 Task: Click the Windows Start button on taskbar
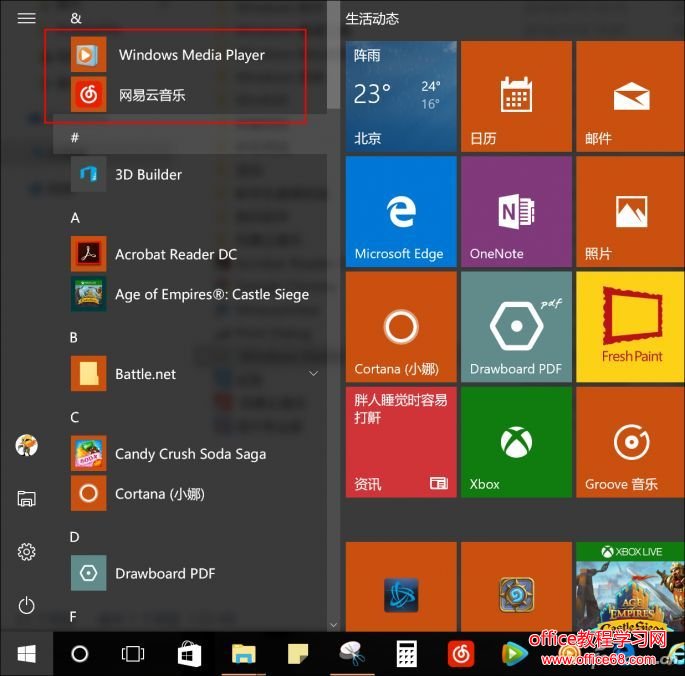[27, 654]
